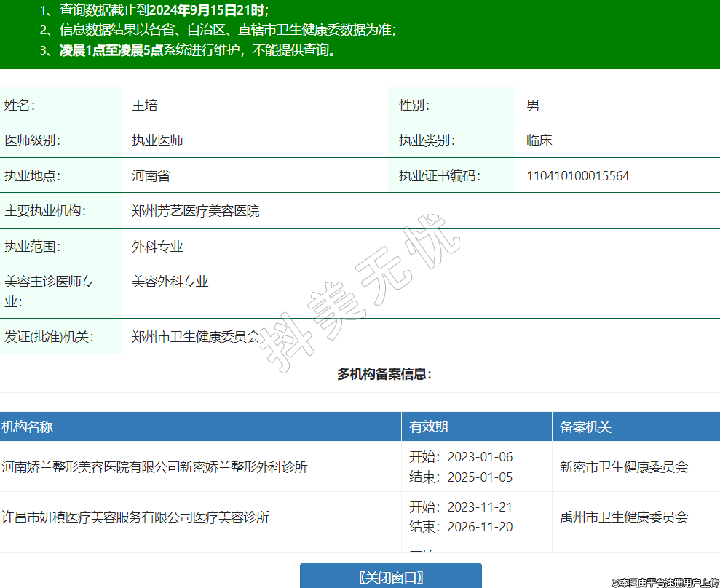Click the name value 王培
This screenshot has width=720, height=588.
(145, 106)
